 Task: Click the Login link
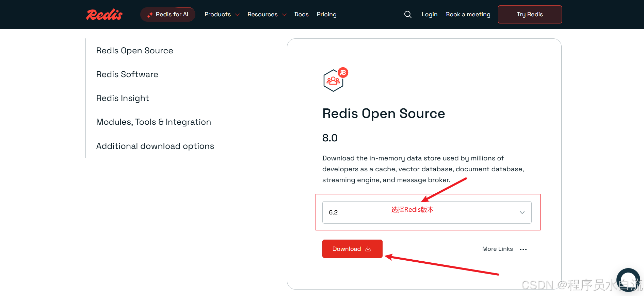tap(429, 14)
